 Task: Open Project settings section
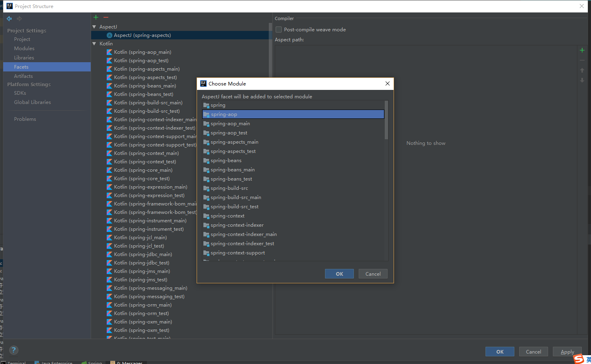point(22,39)
